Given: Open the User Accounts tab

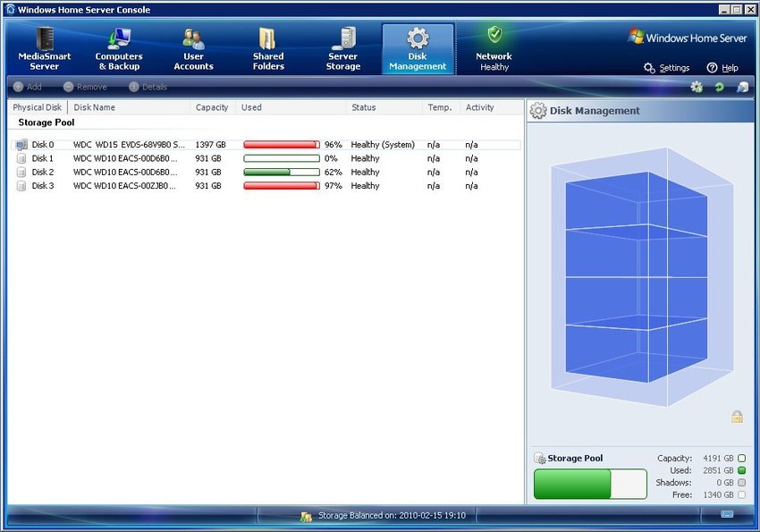Looking at the screenshot, I should (193, 49).
